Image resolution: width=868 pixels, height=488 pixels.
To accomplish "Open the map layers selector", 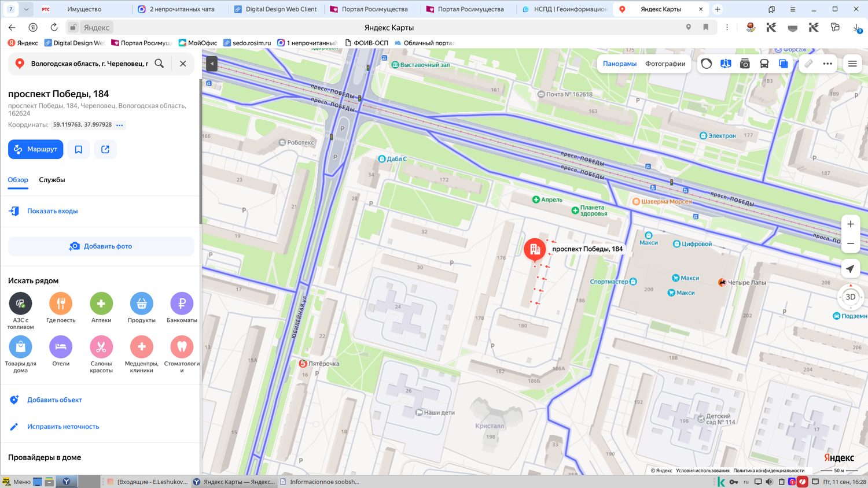I will (783, 64).
